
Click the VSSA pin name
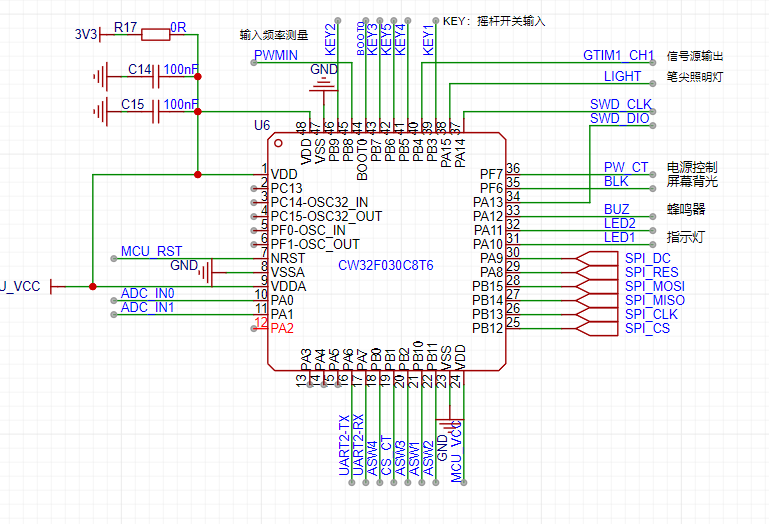coord(287,272)
